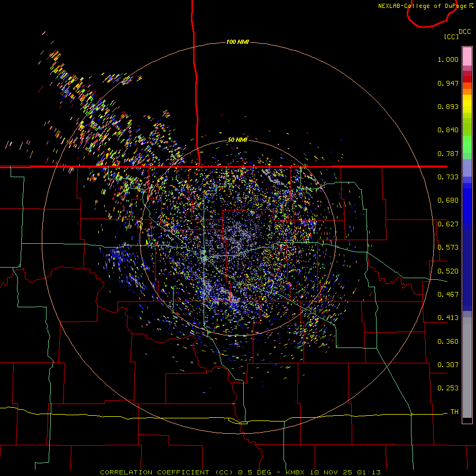Click the TH threshold label

point(454,412)
